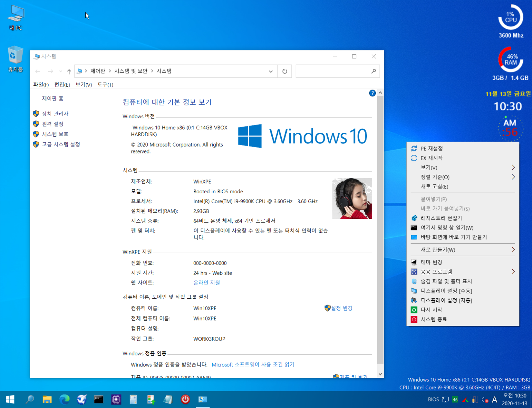Image resolution: width=532 pixels, height=408 pixels.
Task: Launch Microsoft Edge from the taskbar
Action: (64, 399)
